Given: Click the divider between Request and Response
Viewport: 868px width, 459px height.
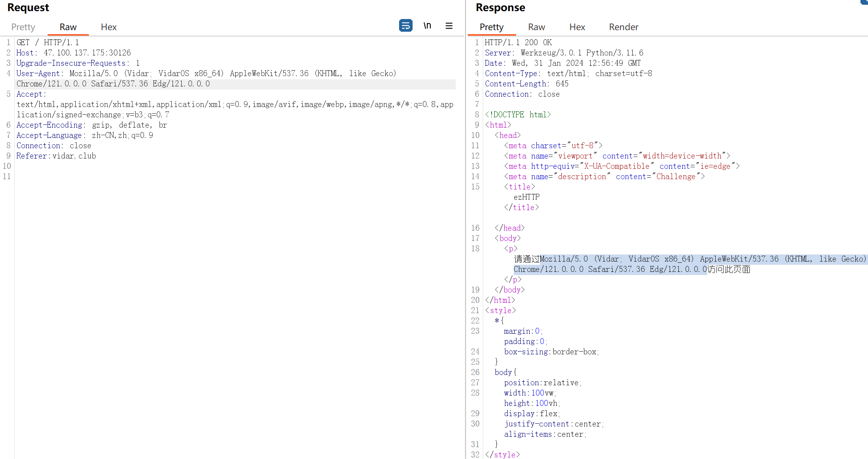Looking at the screenshot, I should coord(465,238).
